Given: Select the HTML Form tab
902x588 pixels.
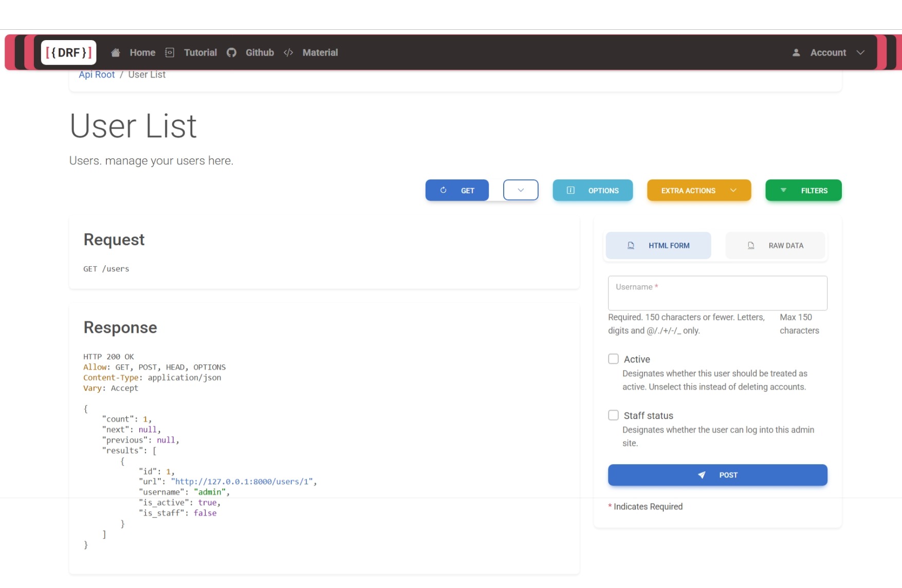Looking at the screenshot, I should (658, 246).
